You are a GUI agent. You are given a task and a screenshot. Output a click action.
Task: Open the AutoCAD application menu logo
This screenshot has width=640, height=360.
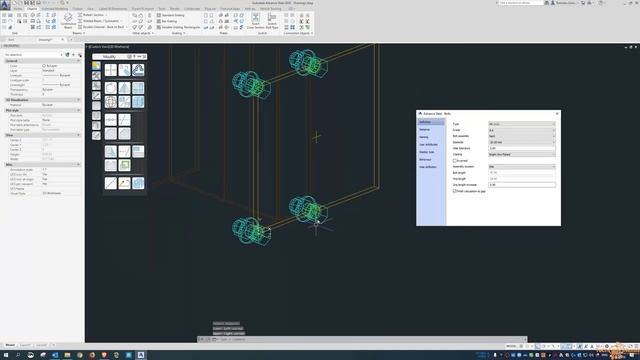(x=5, y=4)
